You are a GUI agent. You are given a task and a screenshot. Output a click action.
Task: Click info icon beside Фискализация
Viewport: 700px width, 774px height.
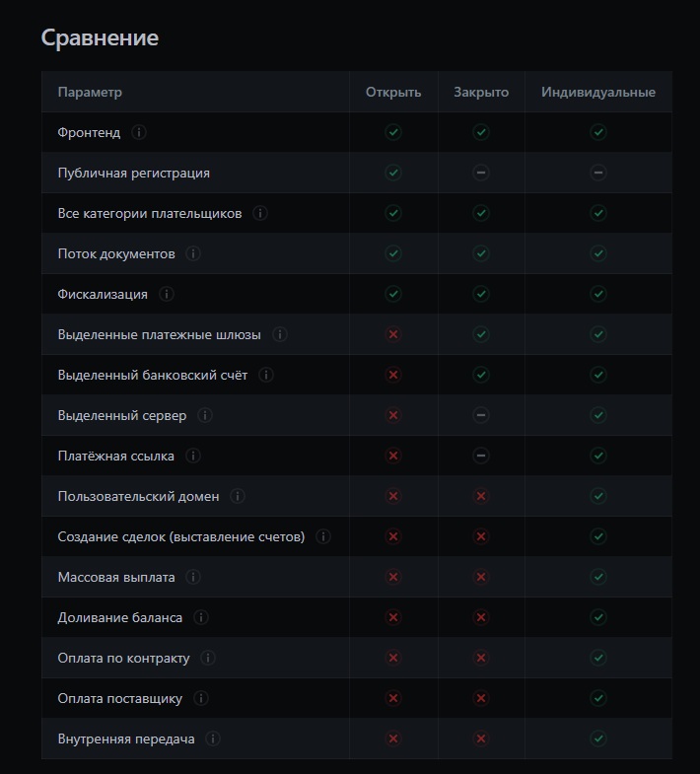click(x=167, y=294)
